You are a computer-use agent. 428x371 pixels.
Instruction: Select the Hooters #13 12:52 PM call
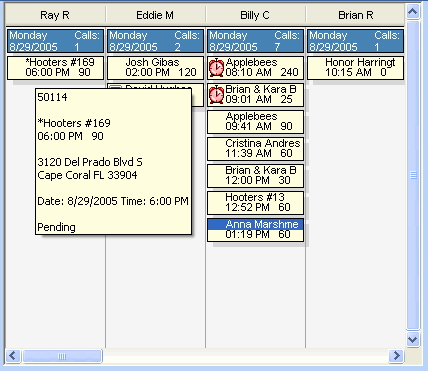(x=255, y=203)
